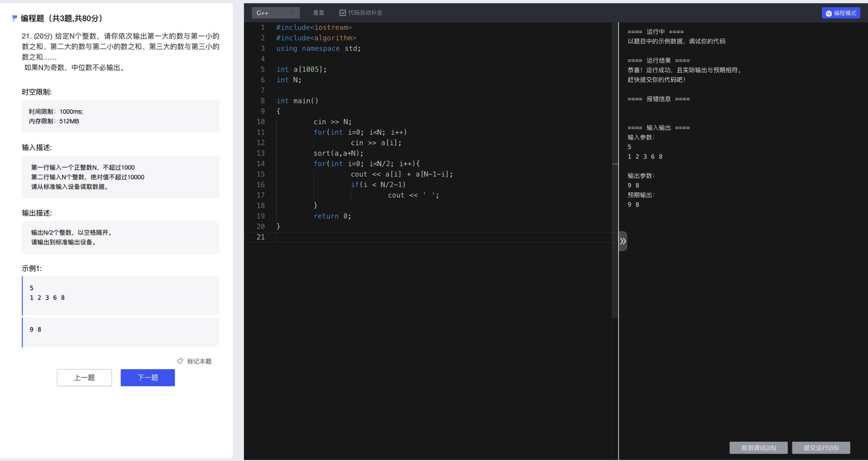Toggle the 代码自动补全 checkbox
The width and height of the screenshot is (868, 461).
pos(342,13)
